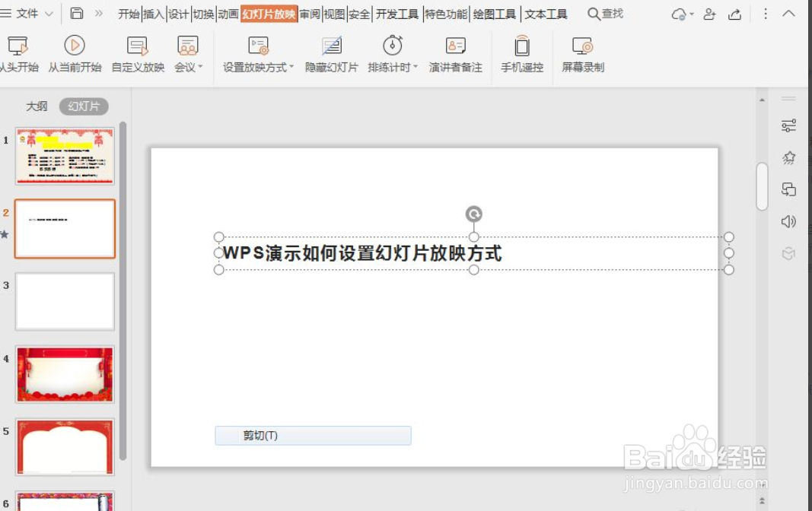812x511 pixels.
Task: Open the 绘图工具 ribbon tab
Action: tap(495, 14)
